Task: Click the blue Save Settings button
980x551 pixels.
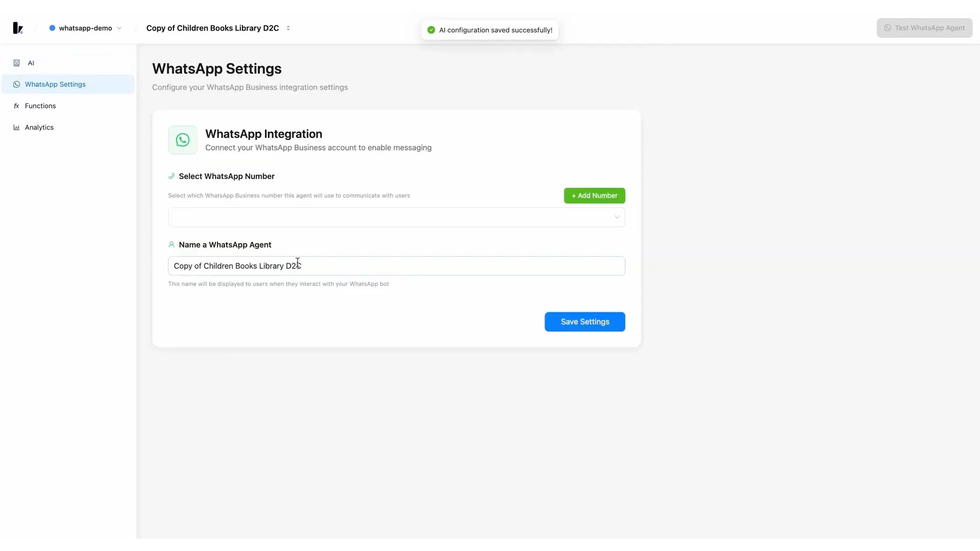Action: [x=584, y=322]
